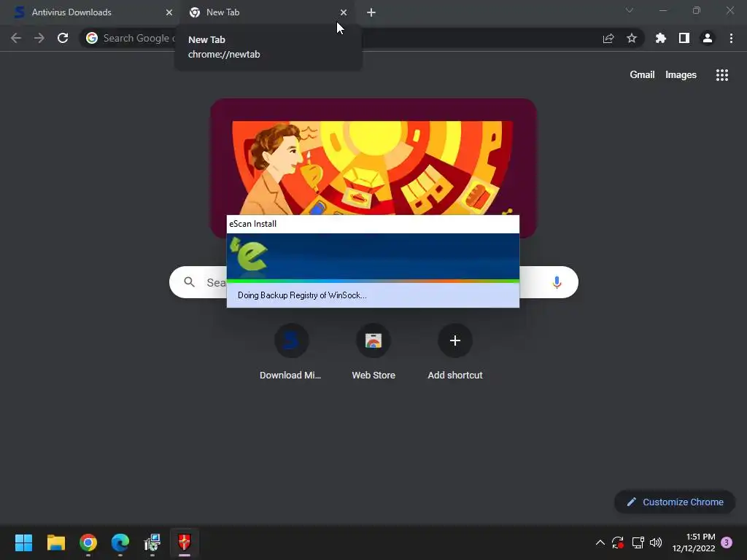
Task: Select the red shield taskbar app
Action: (185, 542)
